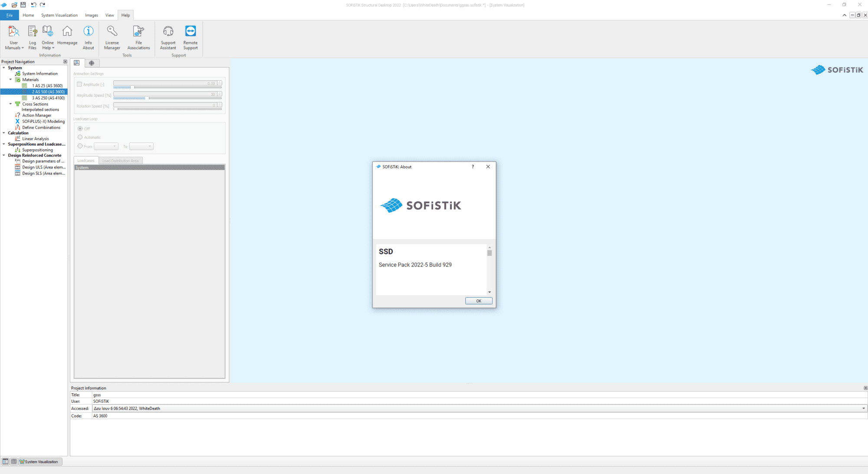Open the From loadcase dropdown
Screen dimensions: 868x474
[x=106, y=146]
